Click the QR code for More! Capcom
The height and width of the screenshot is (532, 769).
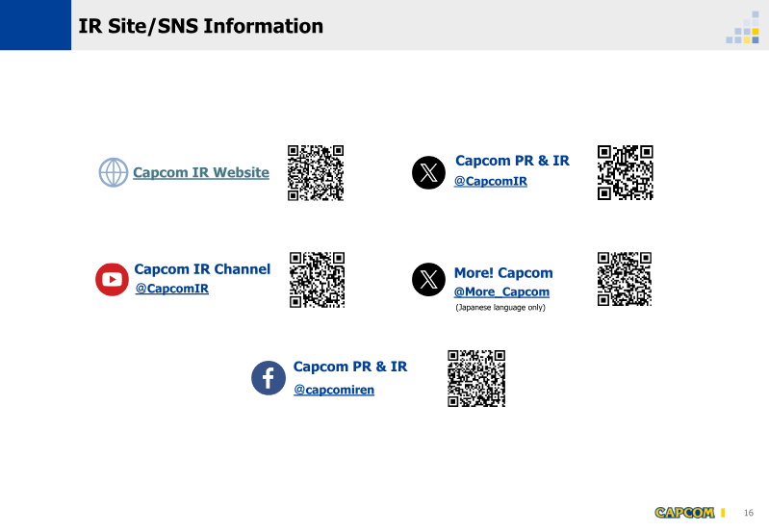tap(625, 279)
